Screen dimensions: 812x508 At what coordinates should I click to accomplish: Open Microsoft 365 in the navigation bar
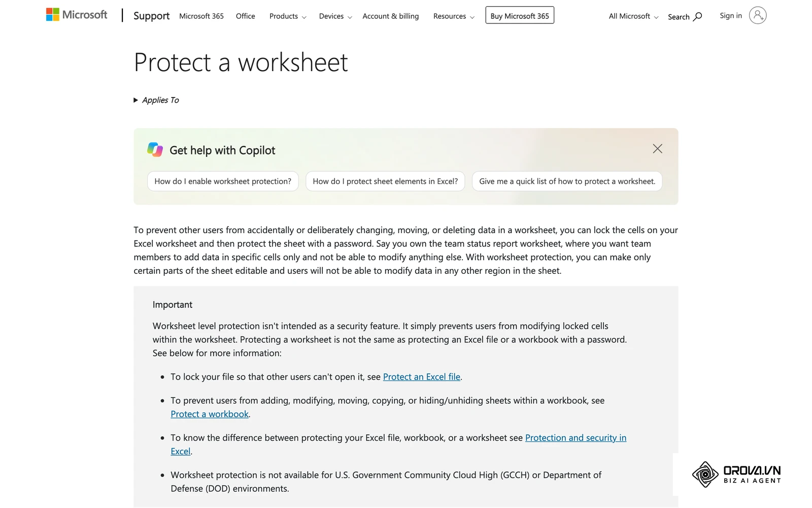click(x=201, y=16)
